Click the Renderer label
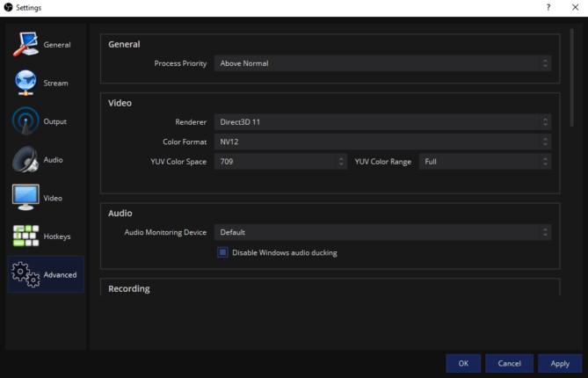The height and width of the screenshot is (378, 588). click(x=191, y=122)
